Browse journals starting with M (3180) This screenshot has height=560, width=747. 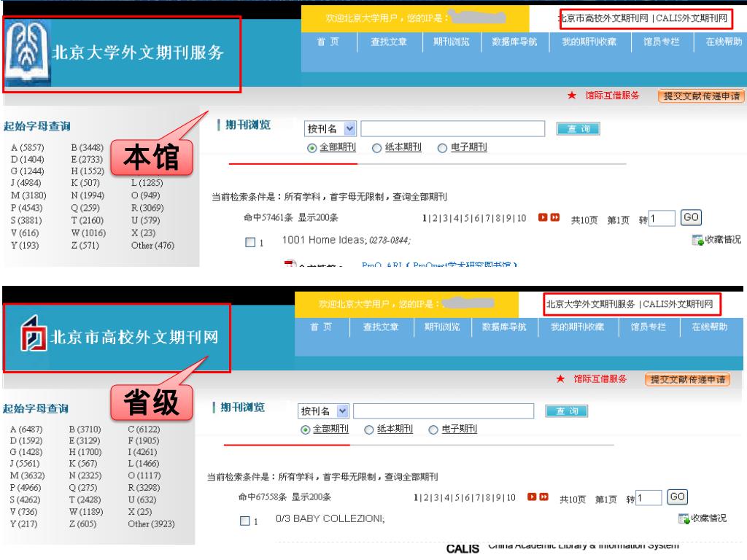tap(28, 195)
